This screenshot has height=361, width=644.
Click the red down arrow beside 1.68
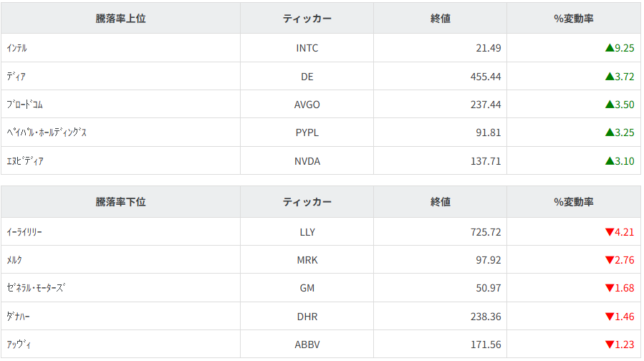[x=609, y=288]
